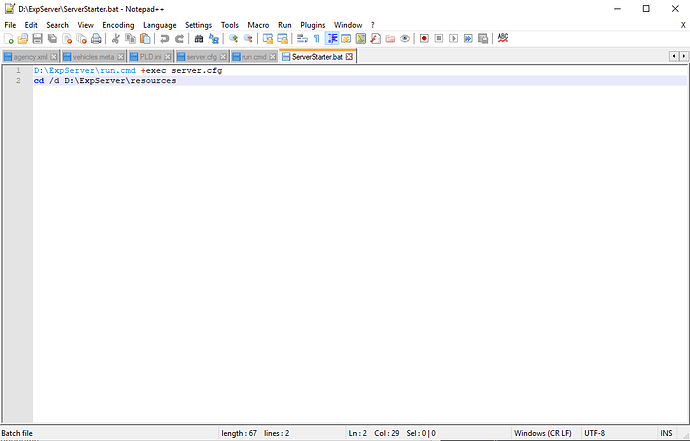Toggle show all characters pilcrow icon
This screenshot has width=690, height=441.
pos(317,39)
